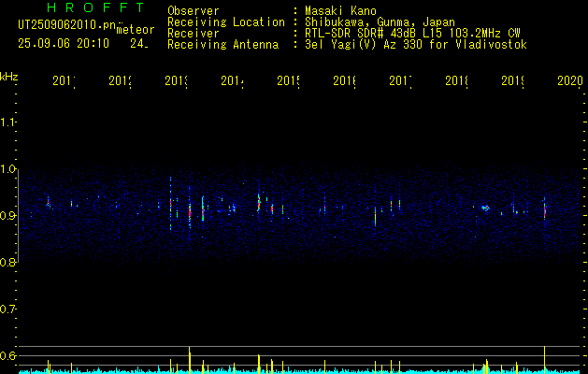Click the "Receiving Location" label

[x=226, y=22]
